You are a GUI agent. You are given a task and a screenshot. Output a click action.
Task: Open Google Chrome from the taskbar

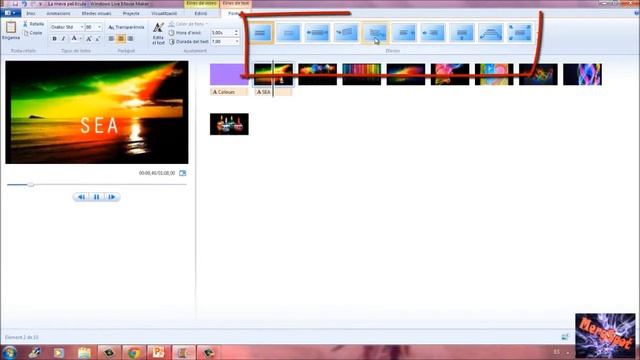click(134, 352)
